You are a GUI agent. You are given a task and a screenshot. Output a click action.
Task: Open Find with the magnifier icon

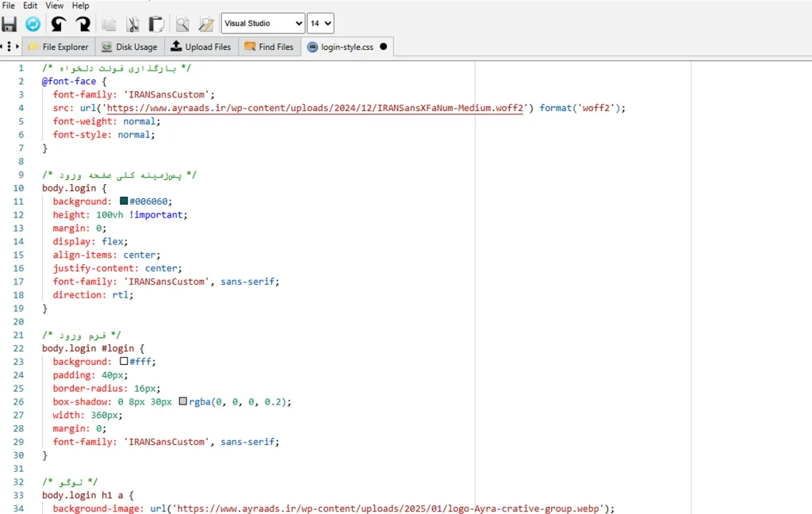tap(182, 24)
